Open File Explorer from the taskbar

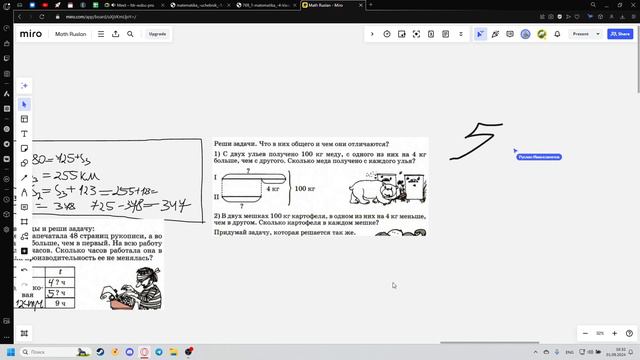pos(173,352)
